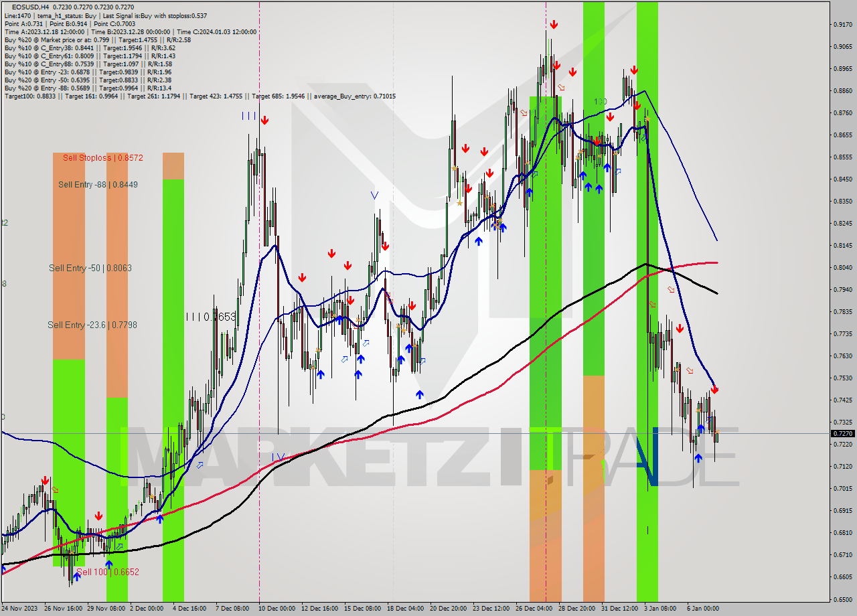Click the '20 Dec 20:00' time axis label
The width and height of the screenshot is (857, 616).
coord(448,609)
